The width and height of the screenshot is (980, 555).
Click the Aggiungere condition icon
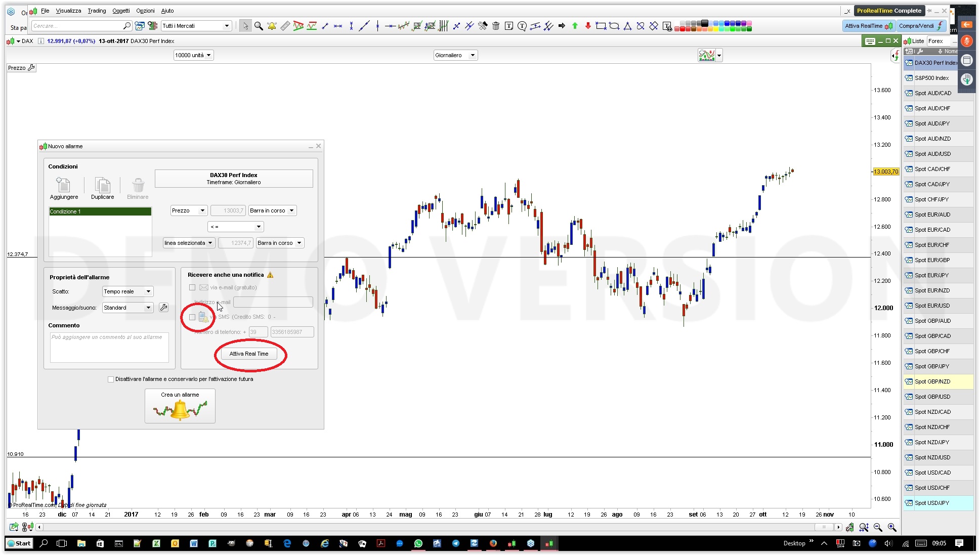[x=64, y=185]
